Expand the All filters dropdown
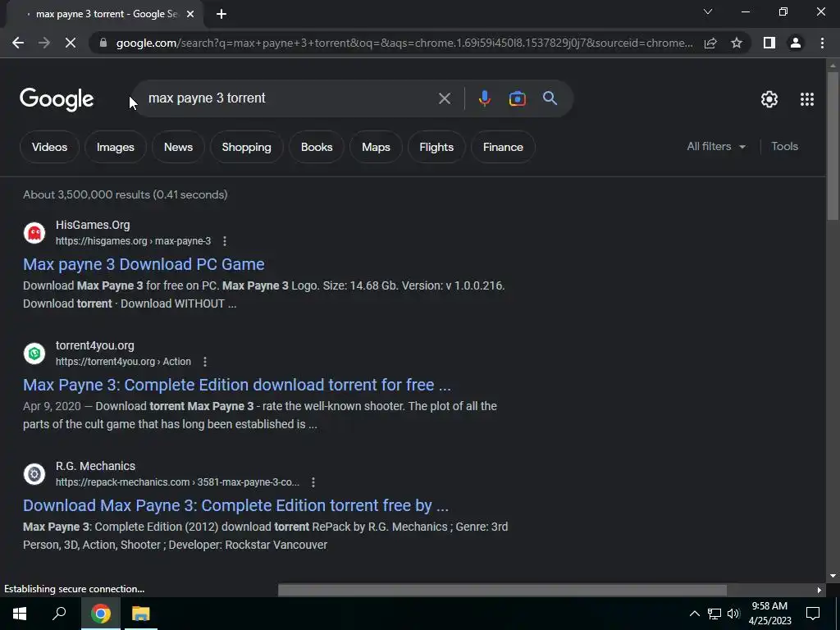This screenshot has width=840, height=630. coord(716,146)
